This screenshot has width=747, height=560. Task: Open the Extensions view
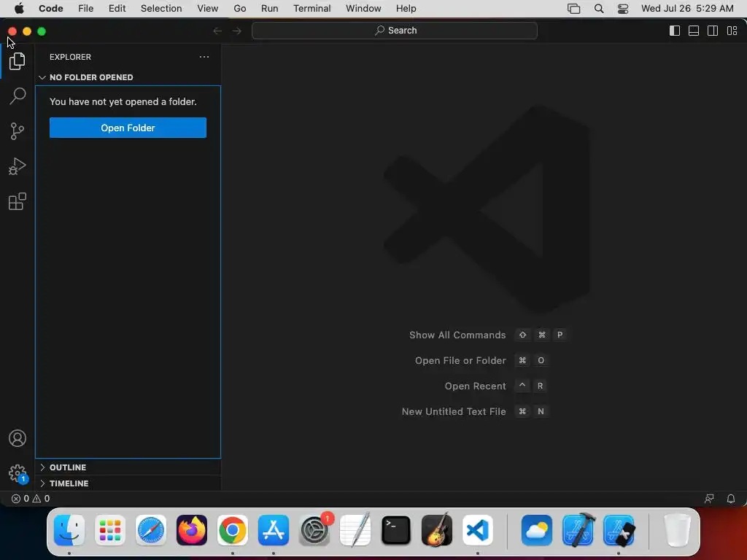tap(18, 201)
